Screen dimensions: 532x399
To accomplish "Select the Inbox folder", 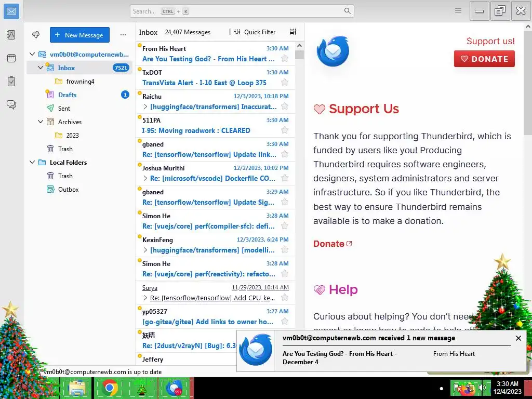I will 79,68.
